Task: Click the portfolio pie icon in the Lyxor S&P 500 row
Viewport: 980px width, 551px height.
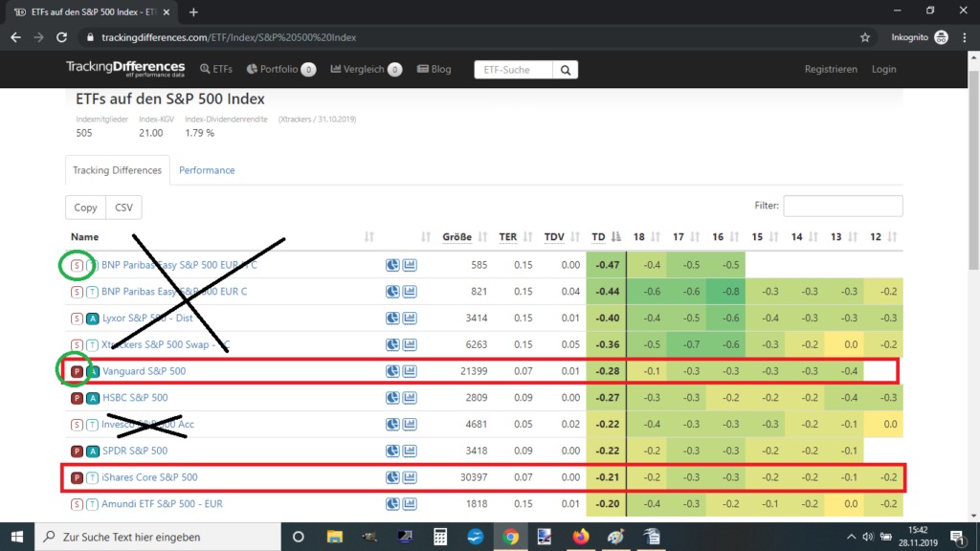Action: [392, 318]
